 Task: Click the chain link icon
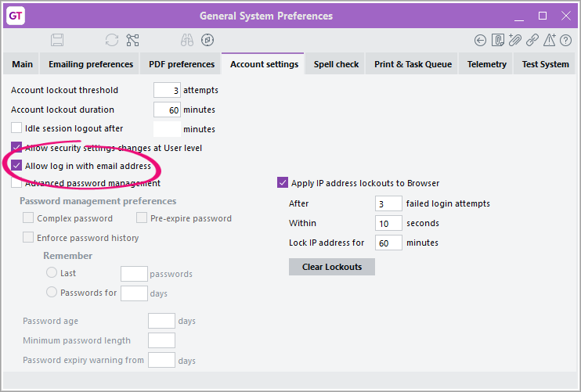(x=532, y=40)
